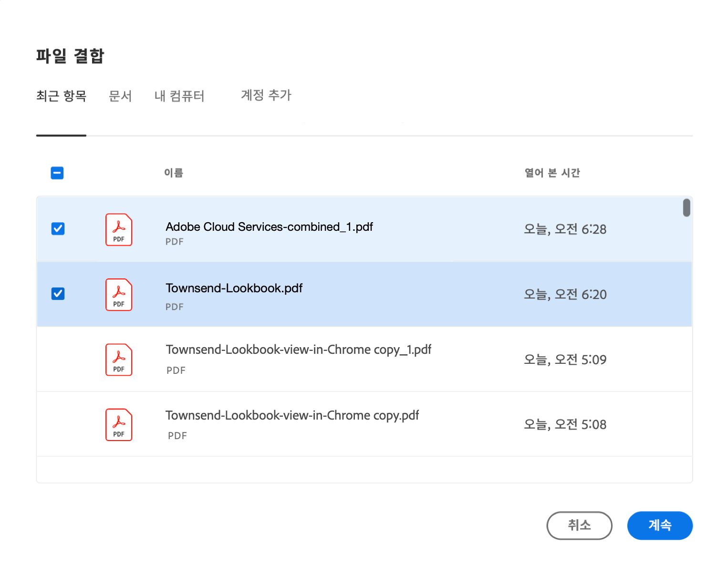This screenshot has height=576, width=728.
Task: Select Townsend-Lookbook-view-in-Chrome copy.pdf row
Action: click(x=364, y=424)
